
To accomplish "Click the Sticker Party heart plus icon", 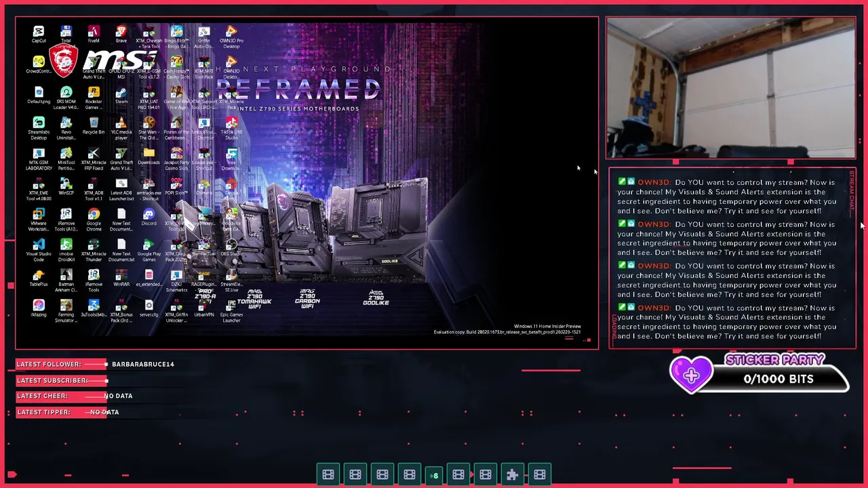I will [x=691, y=374].
